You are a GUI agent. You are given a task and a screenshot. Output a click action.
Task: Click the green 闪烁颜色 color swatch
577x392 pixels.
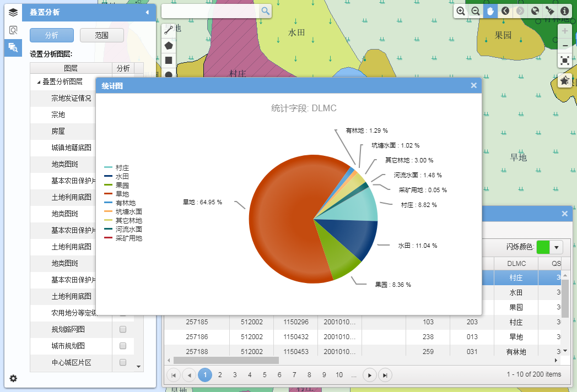pos(543,247)
